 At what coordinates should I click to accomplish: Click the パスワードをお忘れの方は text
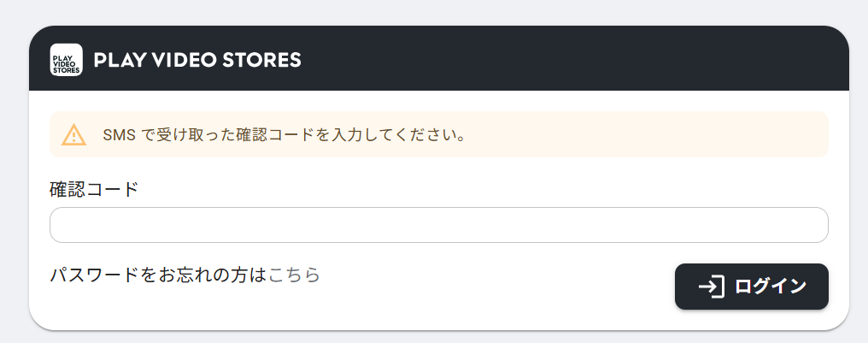coord(158,275)
